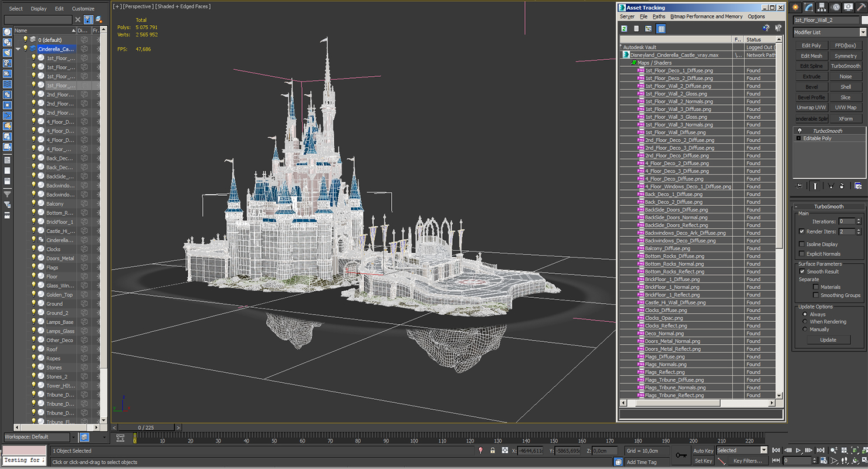This screenshot has width=868, height=469.
Task: Collapse the Cinderella_Ca... layer tree
Action: coord(18,49)
